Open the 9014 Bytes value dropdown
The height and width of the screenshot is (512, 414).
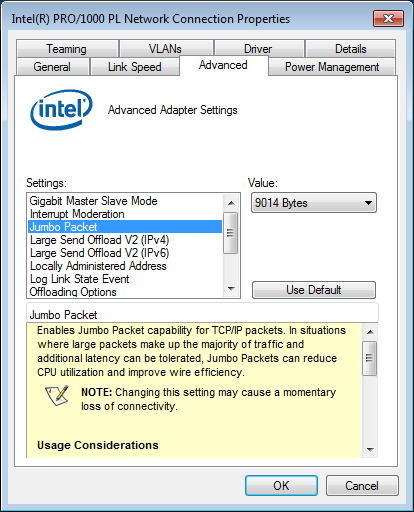click(x=314, y=203)
